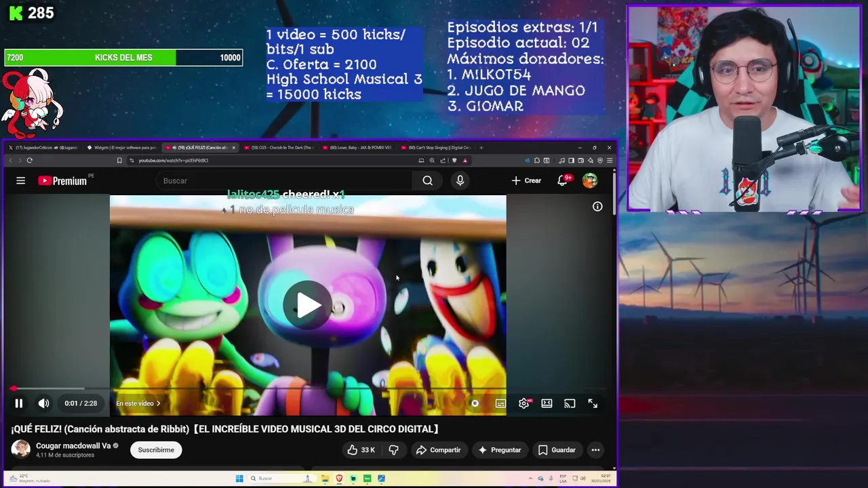Open the YouTube account avatar menu
Screen dimensions: 868x488
(x=590, y=180)
